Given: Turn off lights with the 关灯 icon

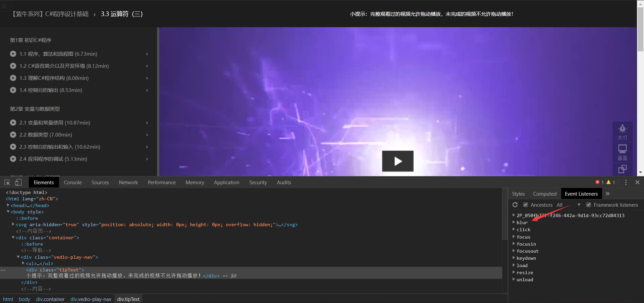Looking at the screenshot, I should click(x=623, y=132).
